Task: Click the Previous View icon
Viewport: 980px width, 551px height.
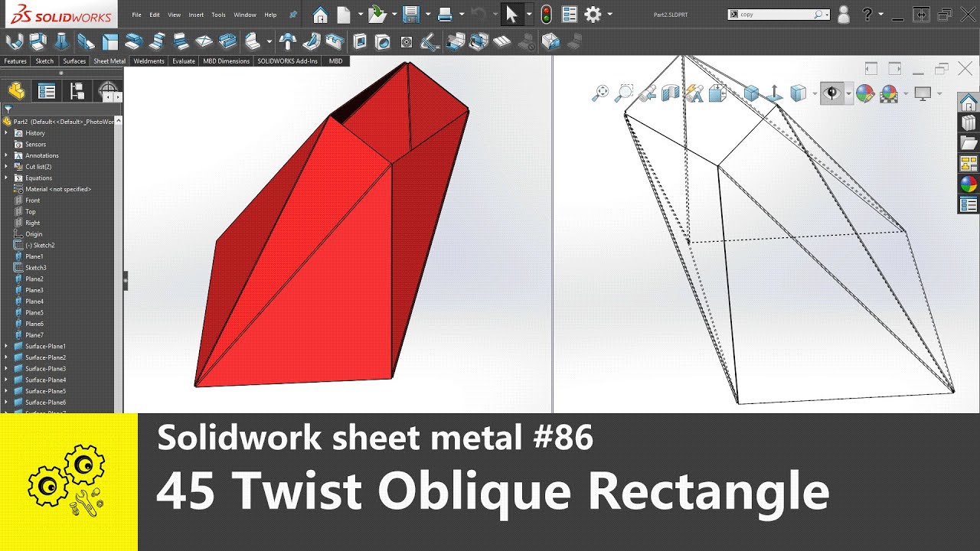Action: [648, 93]
